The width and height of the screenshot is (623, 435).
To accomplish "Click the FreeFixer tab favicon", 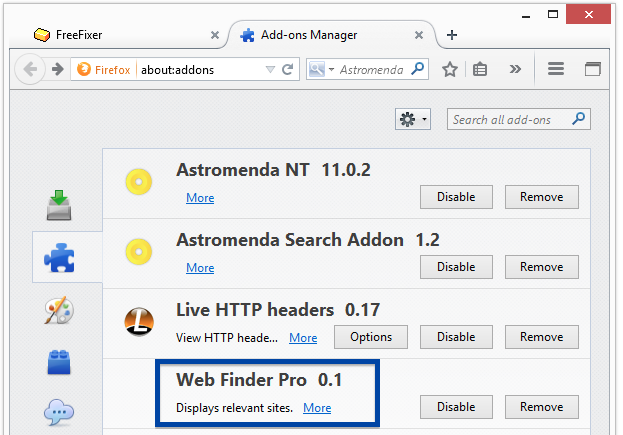I will click(42, 35).
